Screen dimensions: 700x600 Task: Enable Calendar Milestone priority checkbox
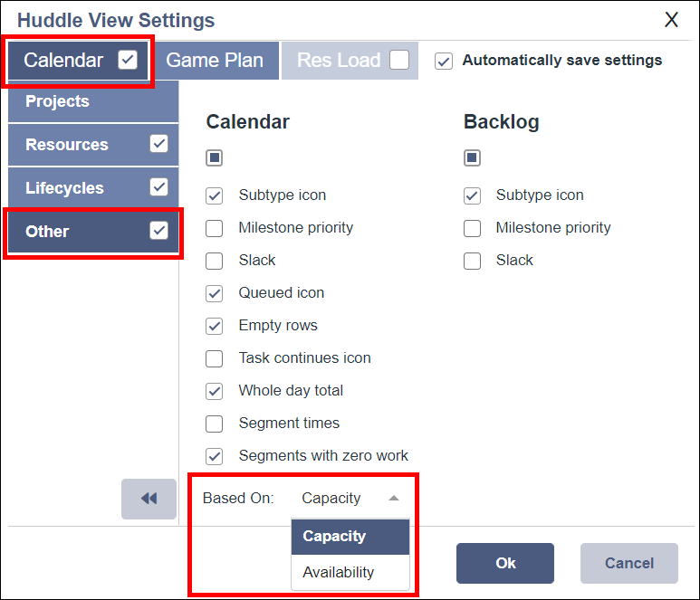(x=215, y=228)
